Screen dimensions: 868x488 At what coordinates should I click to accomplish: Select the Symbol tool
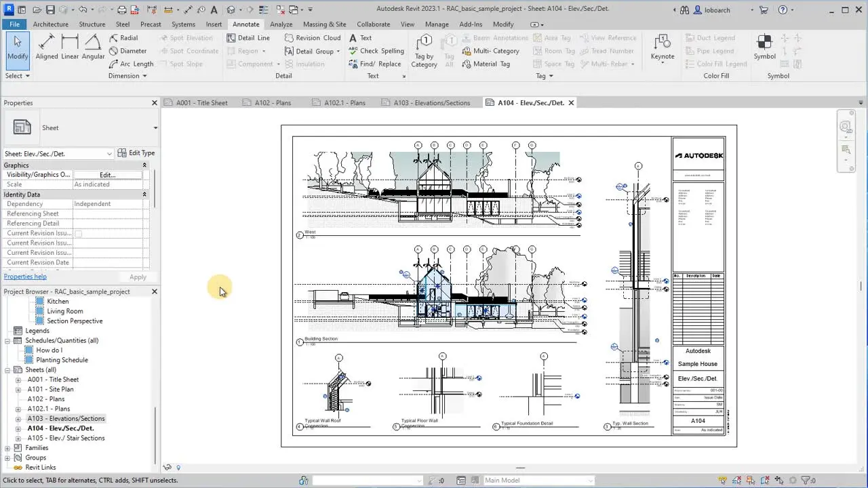(x=764, y=47)
